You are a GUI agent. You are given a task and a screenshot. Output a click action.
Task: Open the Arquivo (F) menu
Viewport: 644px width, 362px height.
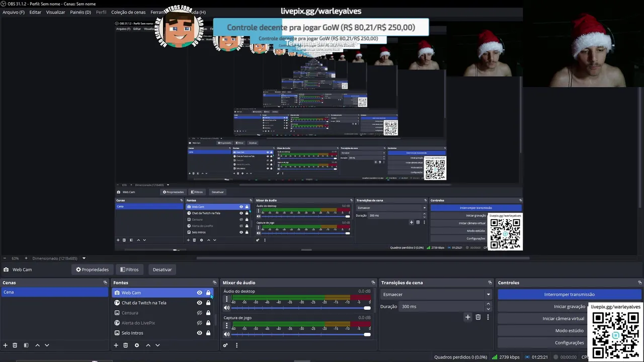coord(14,12)
